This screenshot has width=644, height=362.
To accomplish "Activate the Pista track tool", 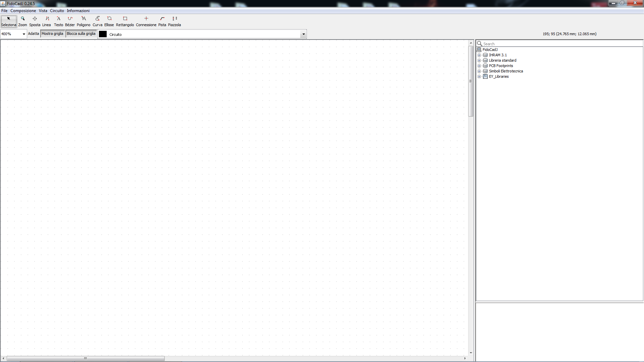I will [162, 21].
